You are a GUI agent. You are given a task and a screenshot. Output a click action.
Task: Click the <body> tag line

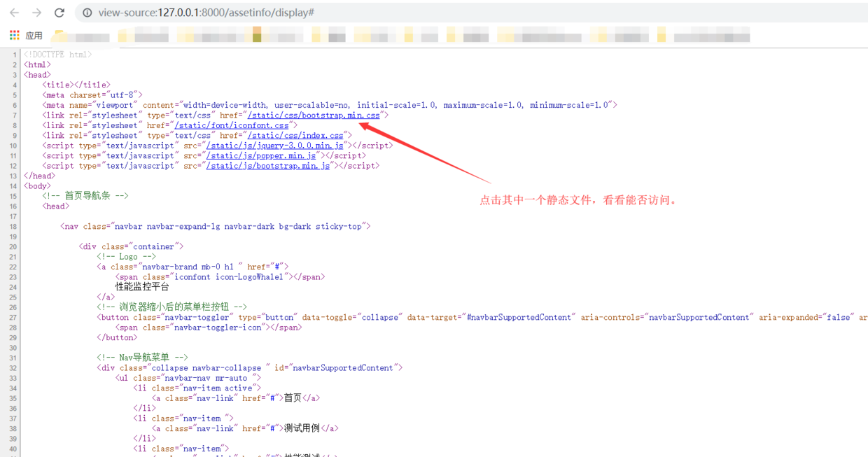click(37, 186)
